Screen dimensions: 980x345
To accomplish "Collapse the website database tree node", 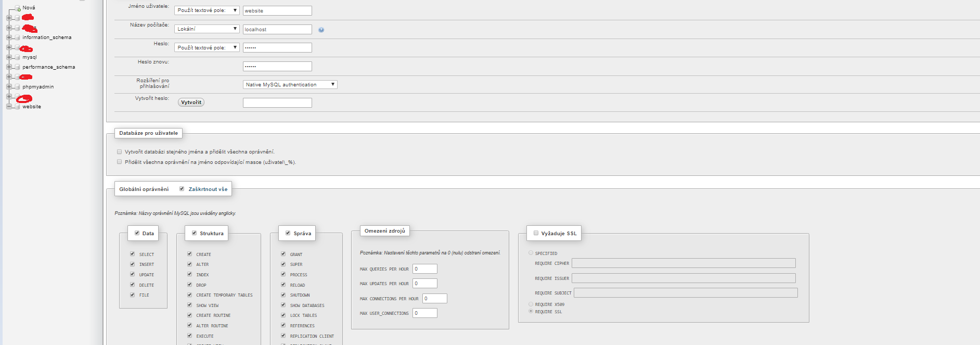I will [x=9, y=107].
